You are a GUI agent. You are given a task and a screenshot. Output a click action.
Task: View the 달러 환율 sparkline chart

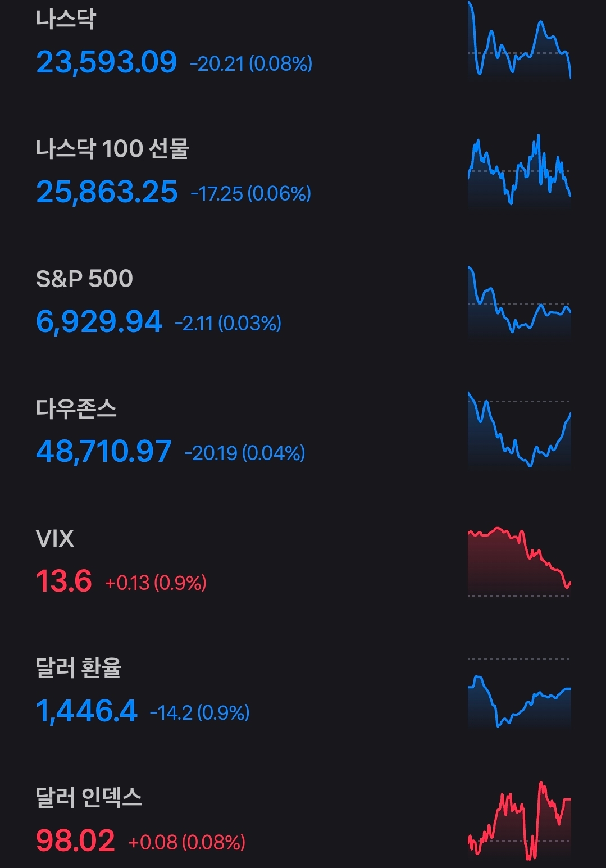[x=519, y=694]
